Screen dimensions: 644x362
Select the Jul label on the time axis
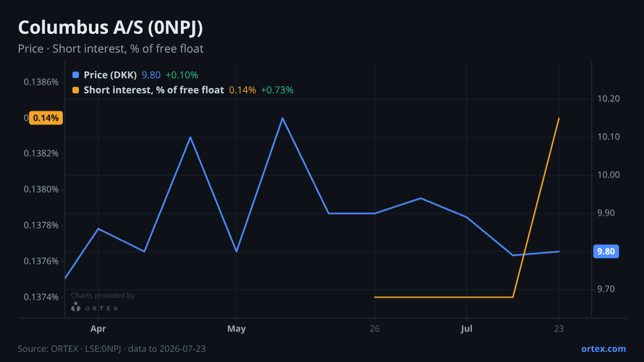point(467,329)
